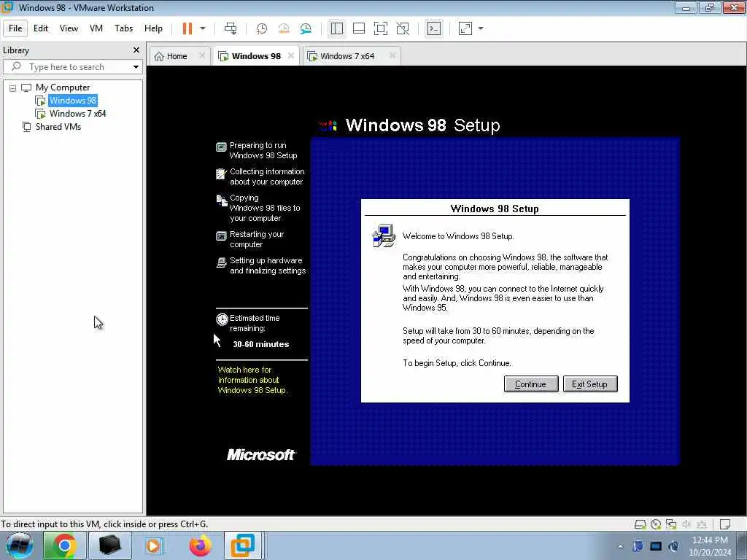
Task: Close the Windows 98 tab
Action: (291, 55)
